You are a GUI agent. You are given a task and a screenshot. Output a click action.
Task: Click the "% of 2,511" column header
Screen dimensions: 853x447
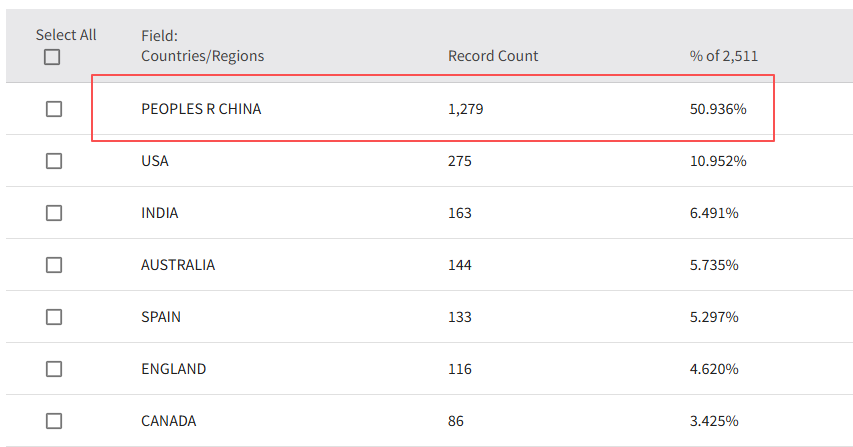pyautogui.click(x=723, y=56)
